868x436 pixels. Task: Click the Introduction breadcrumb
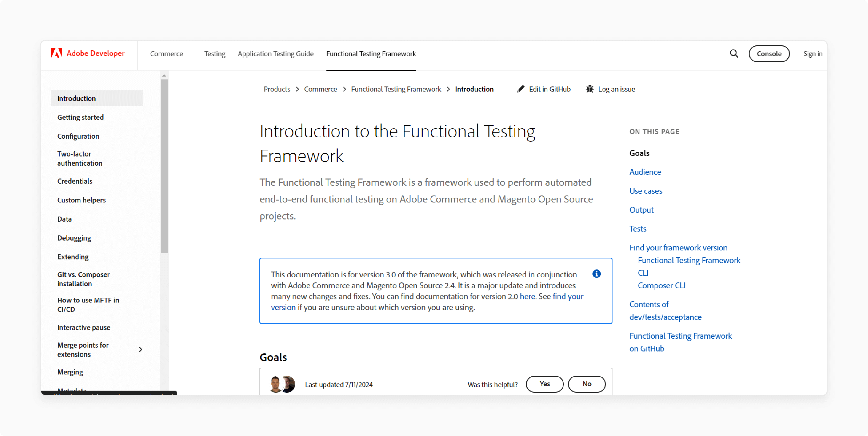474,89
